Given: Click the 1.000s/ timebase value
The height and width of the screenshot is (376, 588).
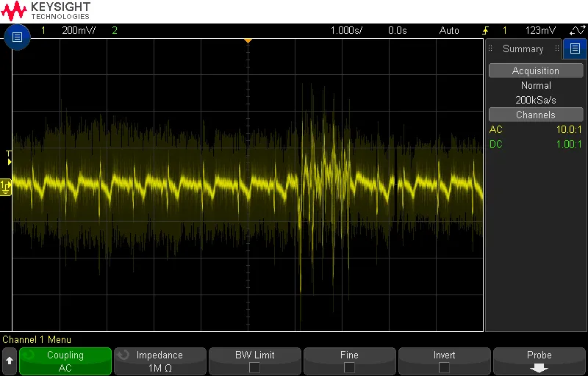Looking at the screenshot, I should [x=346, y=30].
